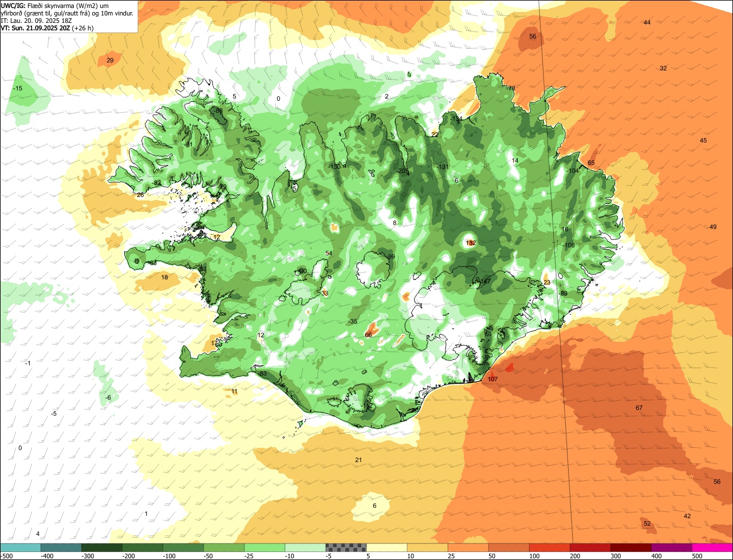Viewport: 733px width, 560px height.
Task: Select the map value -106
Action: coord(568,245)
